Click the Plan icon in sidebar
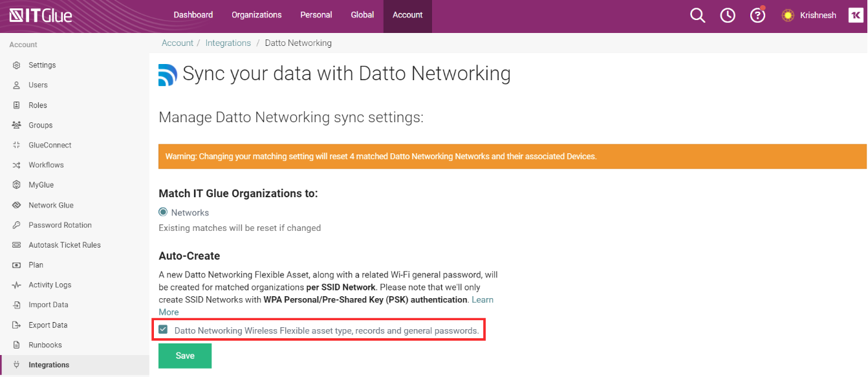This screenshot has height=377, width=868. click(x=17, y=265)
